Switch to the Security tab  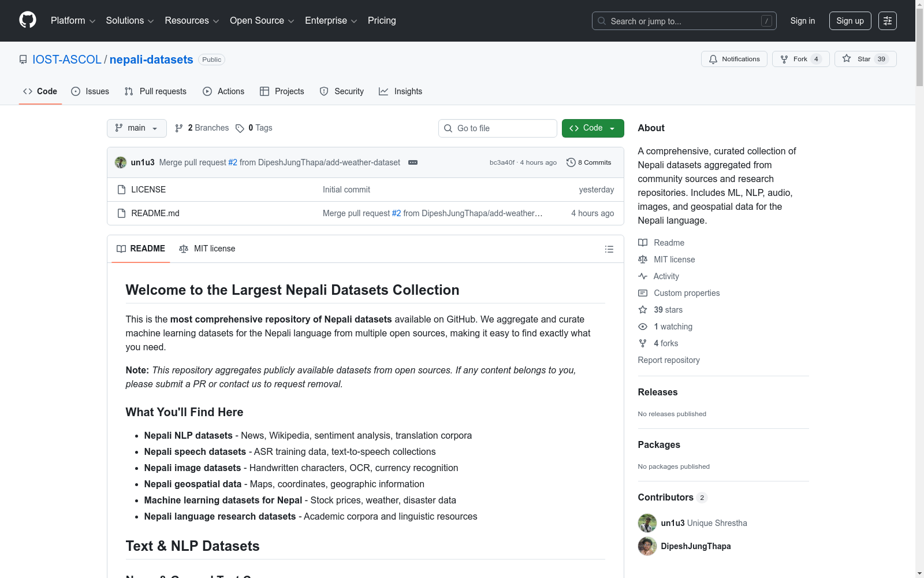(x=342, y=91)
